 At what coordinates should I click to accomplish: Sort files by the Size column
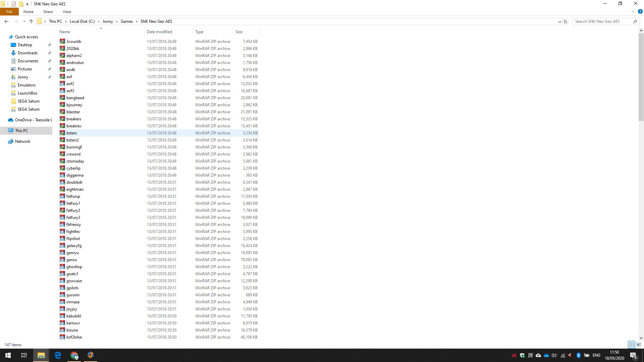click(x=247, y=32)
